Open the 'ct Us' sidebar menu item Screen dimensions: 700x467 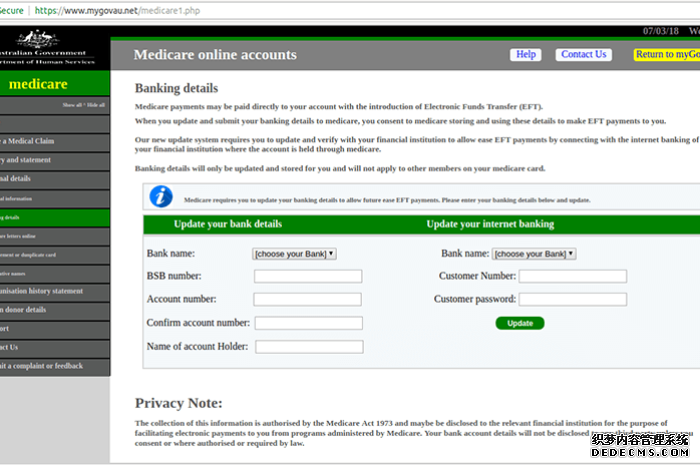pos(54,348)
